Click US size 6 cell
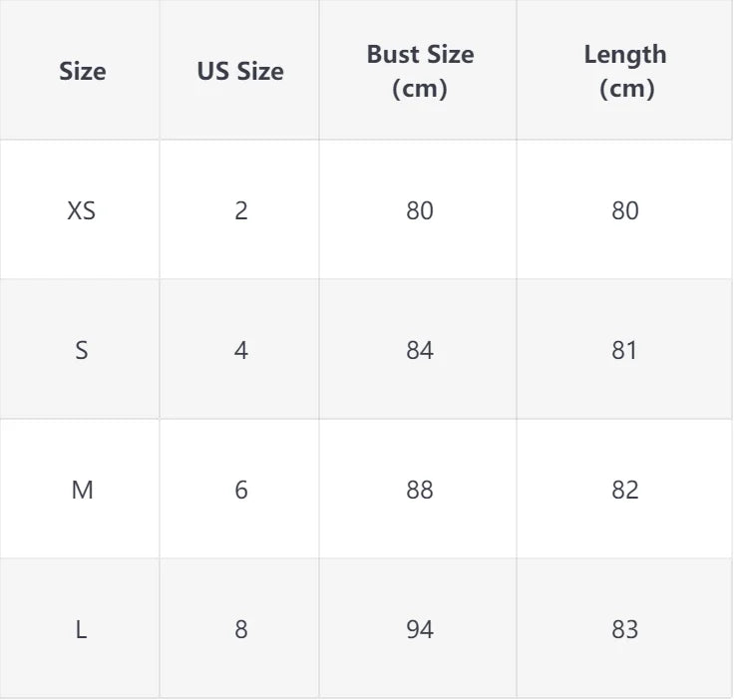 click(x=240, y=490)
